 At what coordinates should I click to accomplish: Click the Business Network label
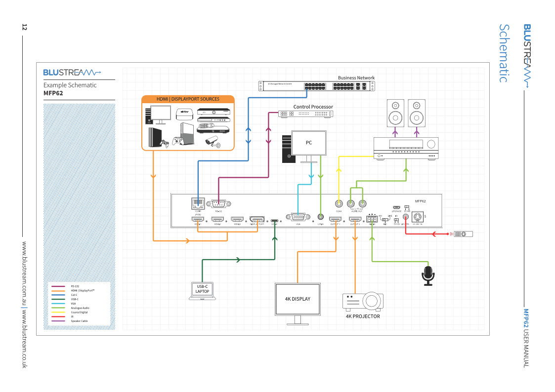[x=356, y=78]
